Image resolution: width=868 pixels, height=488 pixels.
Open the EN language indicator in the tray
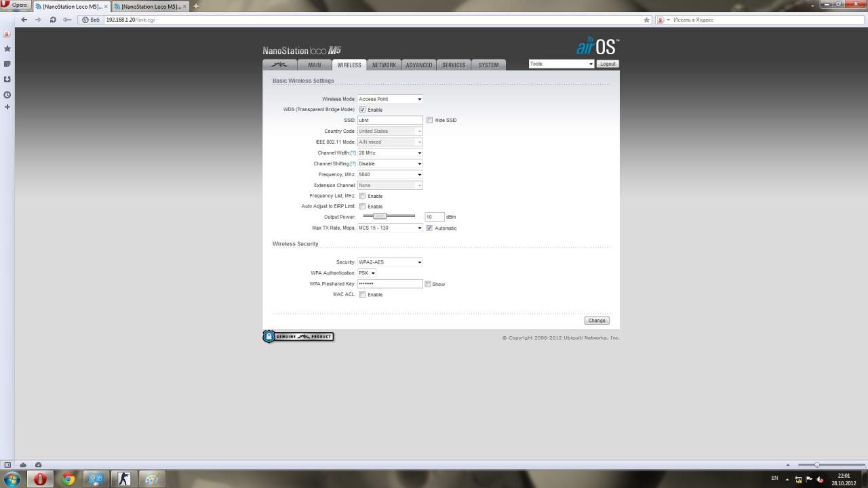[774, 479]
